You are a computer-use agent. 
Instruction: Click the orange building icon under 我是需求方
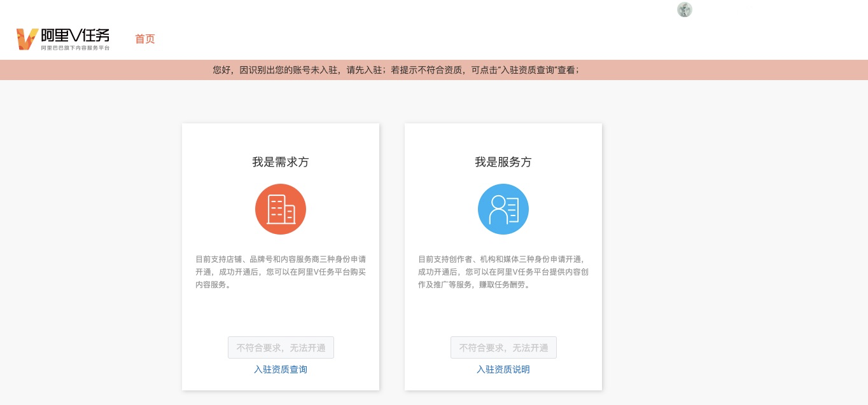281,209
